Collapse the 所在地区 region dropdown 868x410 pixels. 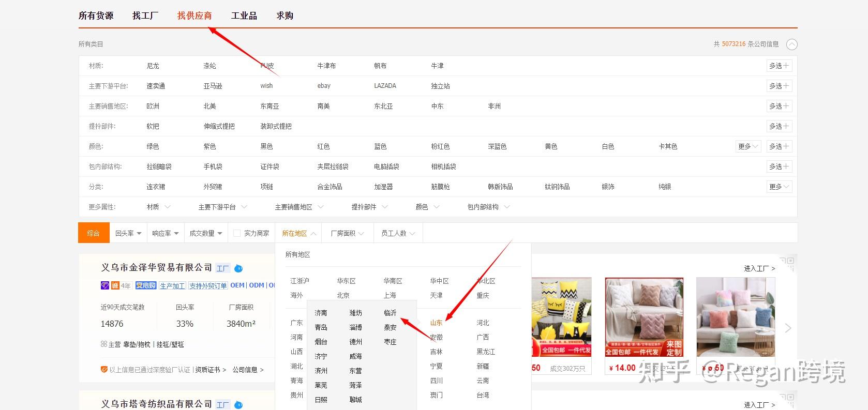pos(298,233)
